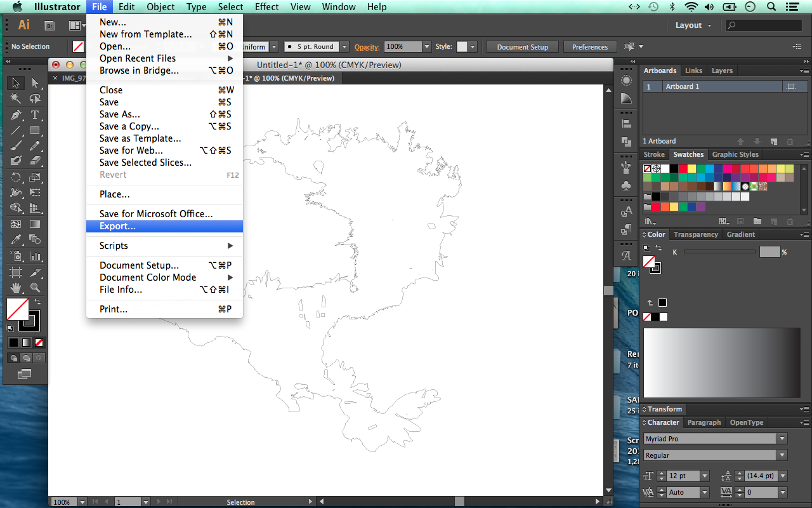Click the K slider track in Color panel

pyautogui.click(x=719, y=252)
